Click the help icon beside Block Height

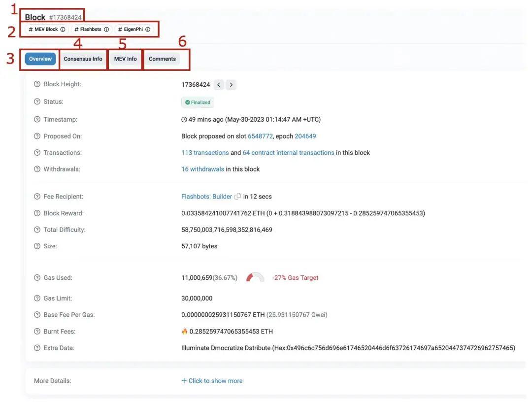tap(36, 83)
